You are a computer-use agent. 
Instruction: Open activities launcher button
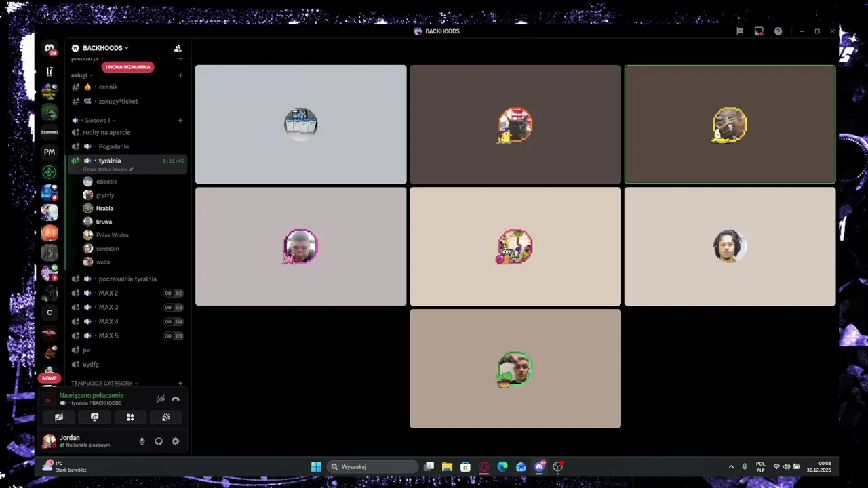130,418
